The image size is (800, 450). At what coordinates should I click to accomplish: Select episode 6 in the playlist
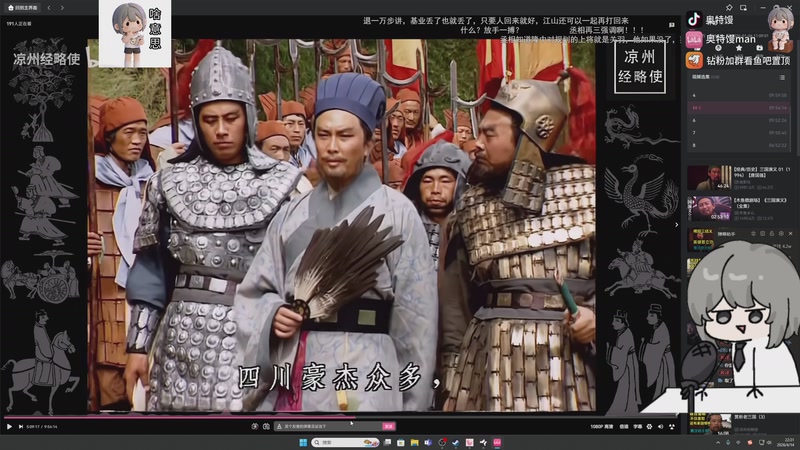tap(739, 120)
